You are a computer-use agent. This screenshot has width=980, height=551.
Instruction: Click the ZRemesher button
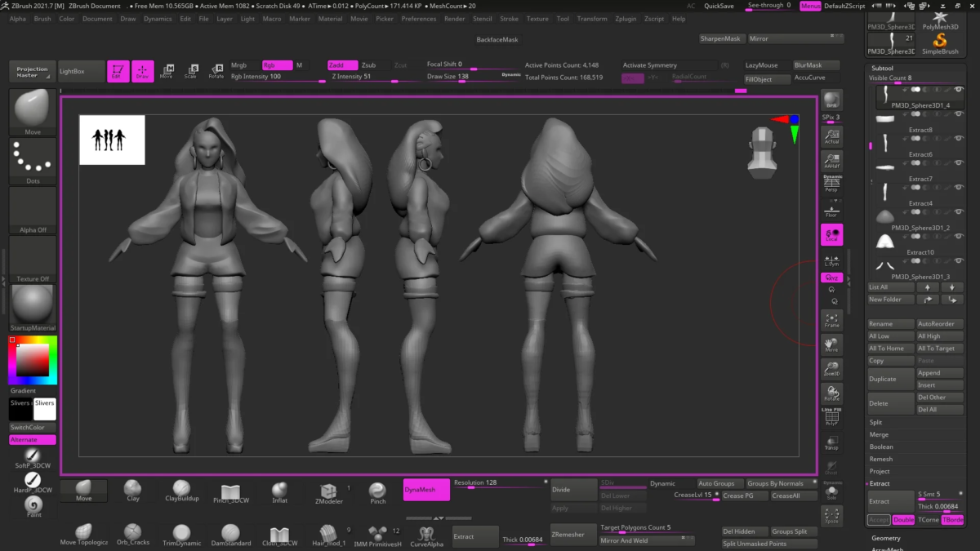[x=572, y=535]
